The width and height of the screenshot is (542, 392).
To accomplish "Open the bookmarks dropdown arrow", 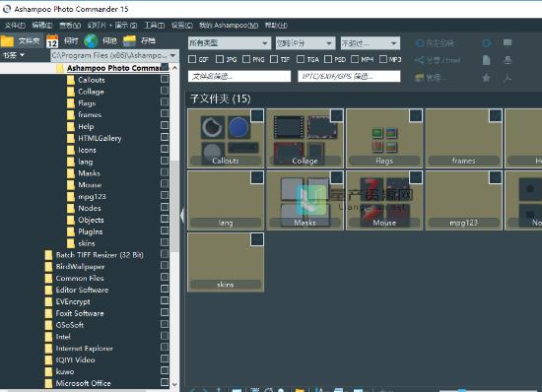I will (23, 55).
